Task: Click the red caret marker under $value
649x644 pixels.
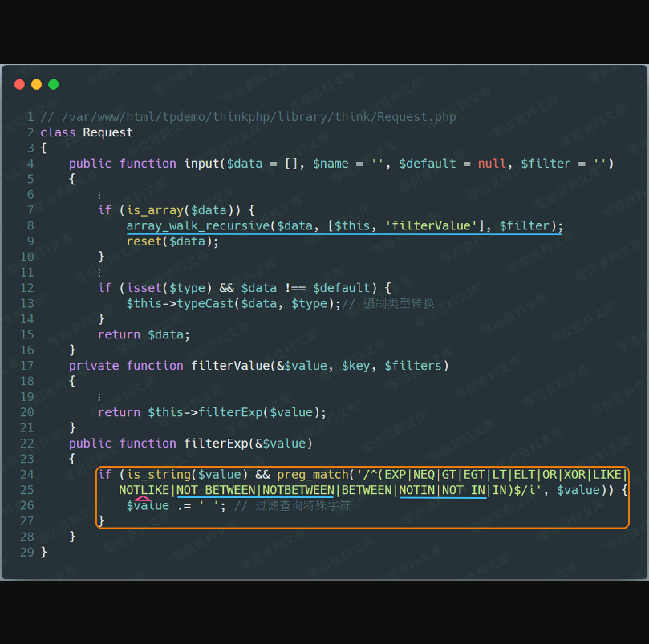Action: coord(143,499)
